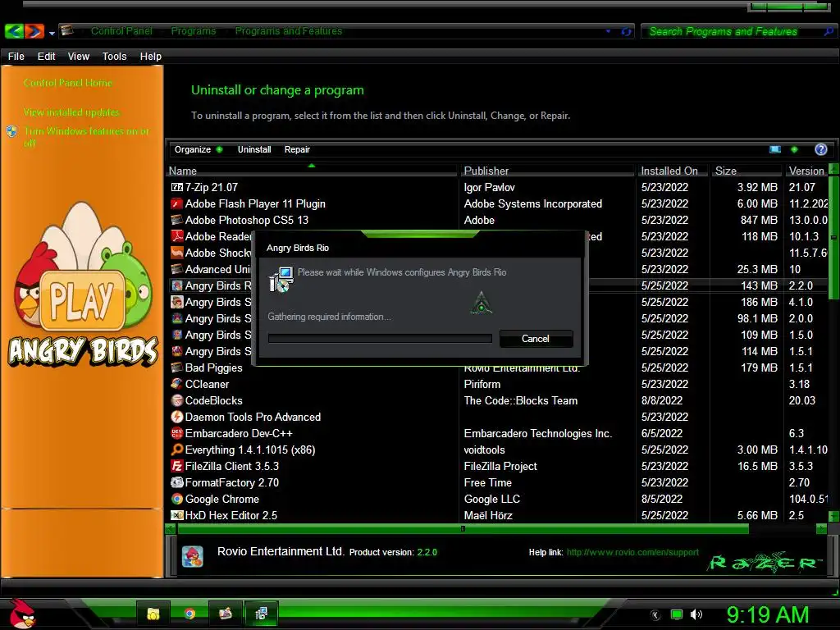Click the Repair toolbar button
Image resolution: width=840 pixels, height=630 pixels.
297,149
